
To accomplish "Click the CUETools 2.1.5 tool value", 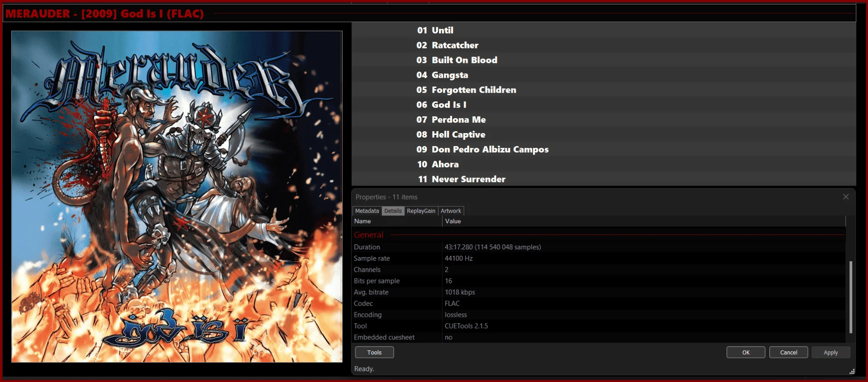I will [x=466, y=326].
